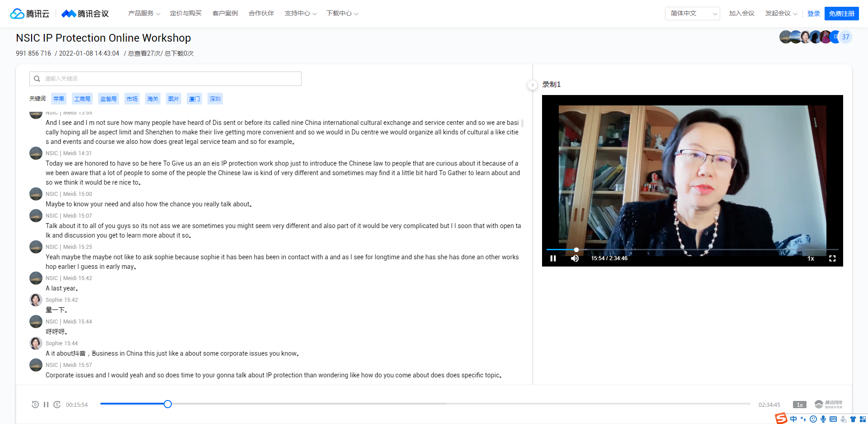This screenshot has height=424, width=868.
Task: Collapse transcript panel with the arrow circle
Action: (533, 85)
